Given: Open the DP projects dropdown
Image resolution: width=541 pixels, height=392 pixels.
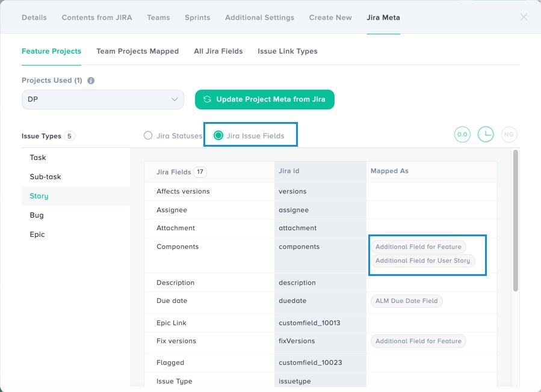Looking at the screenshot, I should 103,99.
